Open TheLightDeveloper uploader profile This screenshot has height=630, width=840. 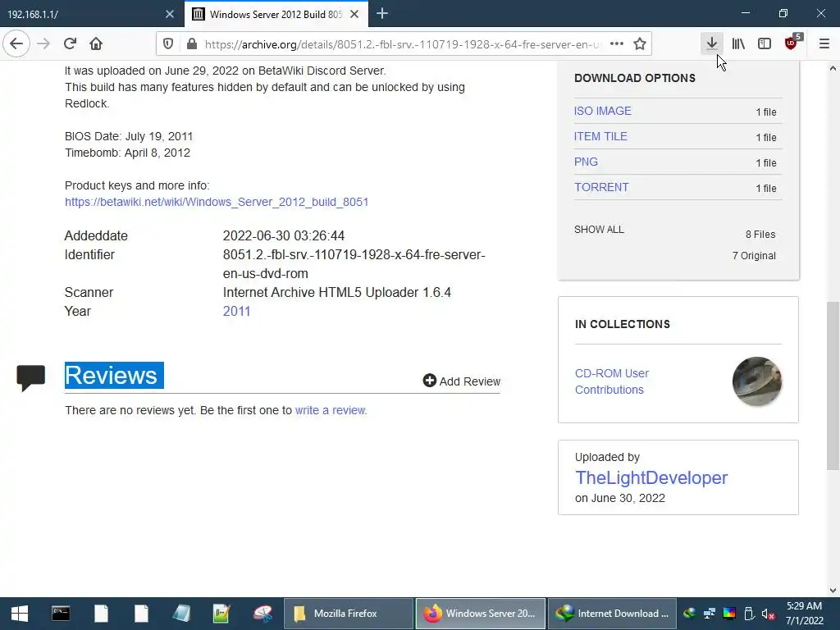[651, 477]
